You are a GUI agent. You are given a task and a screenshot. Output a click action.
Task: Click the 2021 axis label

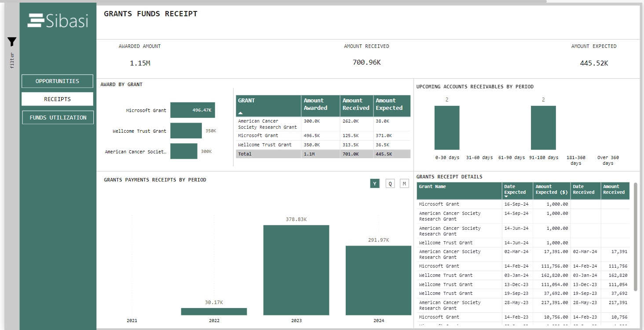coord(132,321)
